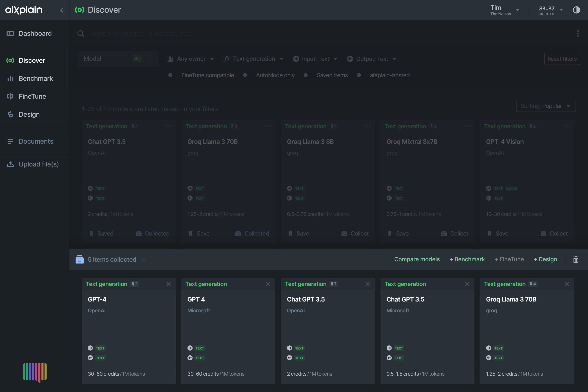The image size is (588, 392).
Task: Add collected items to FineTune
Action: [x=509, y=259]
